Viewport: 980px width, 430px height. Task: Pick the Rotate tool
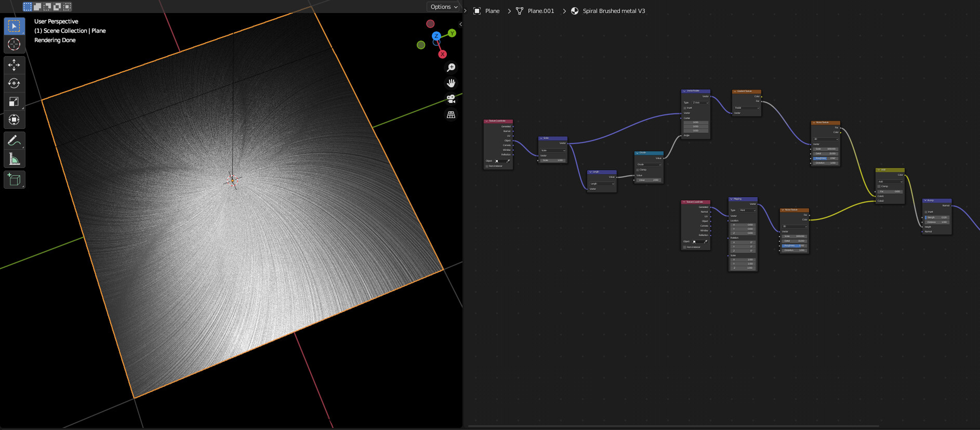coord(14,83)
